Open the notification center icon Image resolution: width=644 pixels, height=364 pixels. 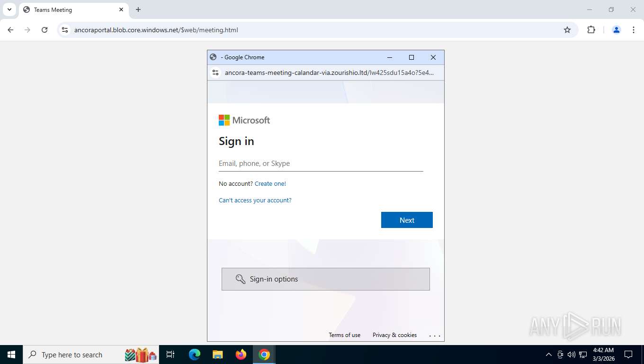628,355
